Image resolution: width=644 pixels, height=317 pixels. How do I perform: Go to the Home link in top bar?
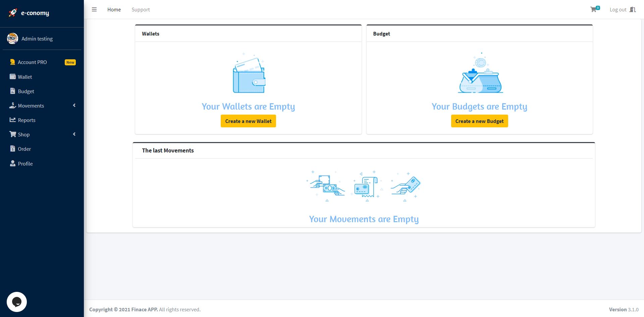114,9
